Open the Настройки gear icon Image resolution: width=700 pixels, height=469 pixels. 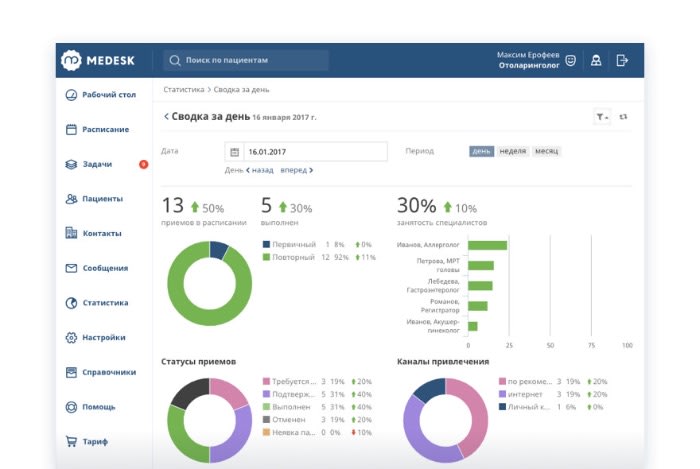(71, 338)
